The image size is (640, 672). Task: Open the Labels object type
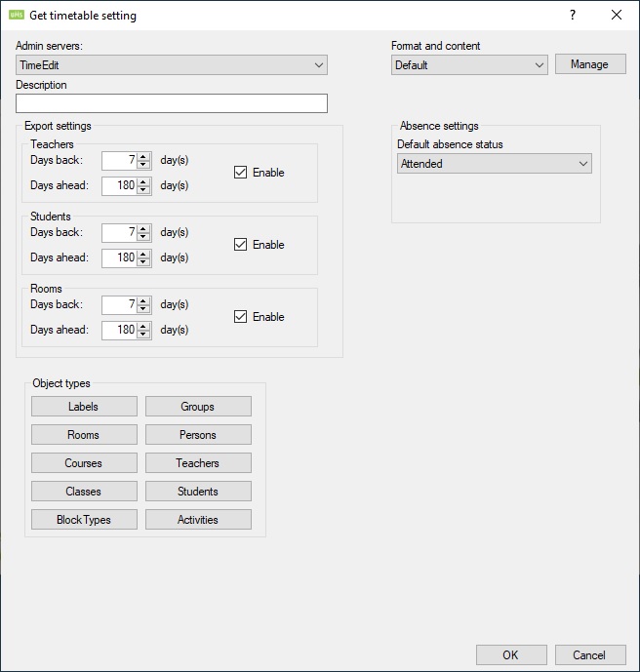(83, 407)
